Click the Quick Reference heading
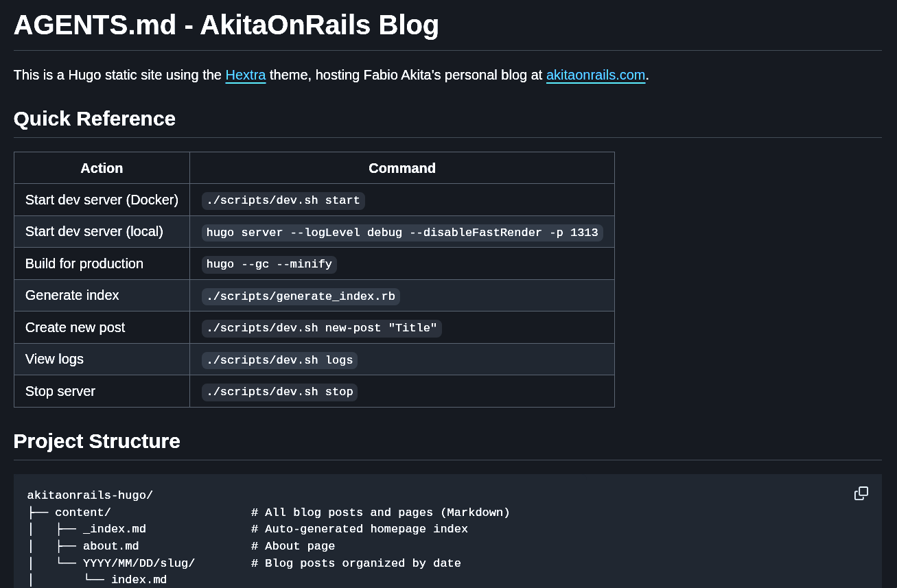Image resolution: width=897 pixels, height=588 pixels. click(95, 119)
